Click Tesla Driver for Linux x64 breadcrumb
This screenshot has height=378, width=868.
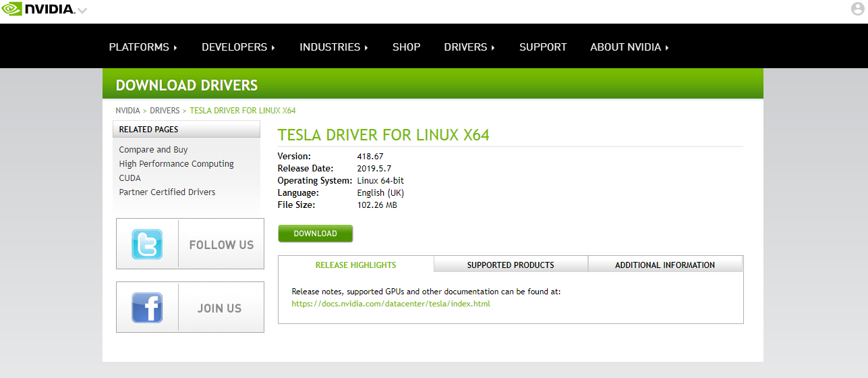(x=243, y=111)
